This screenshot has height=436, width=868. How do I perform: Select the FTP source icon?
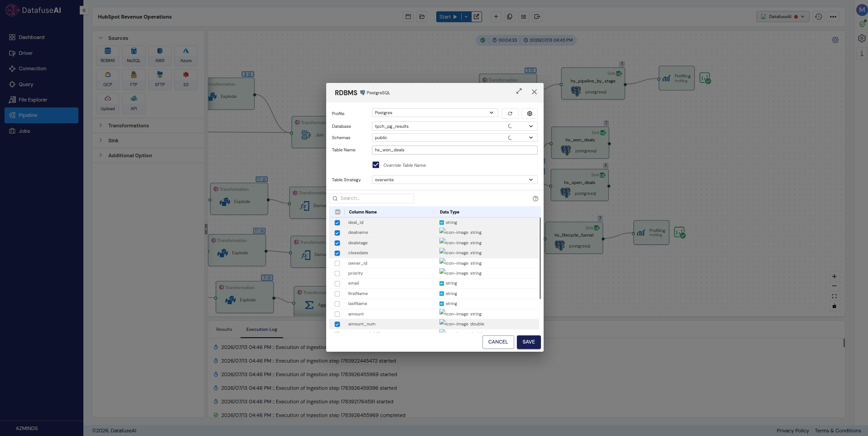click(x=134, y=79)
